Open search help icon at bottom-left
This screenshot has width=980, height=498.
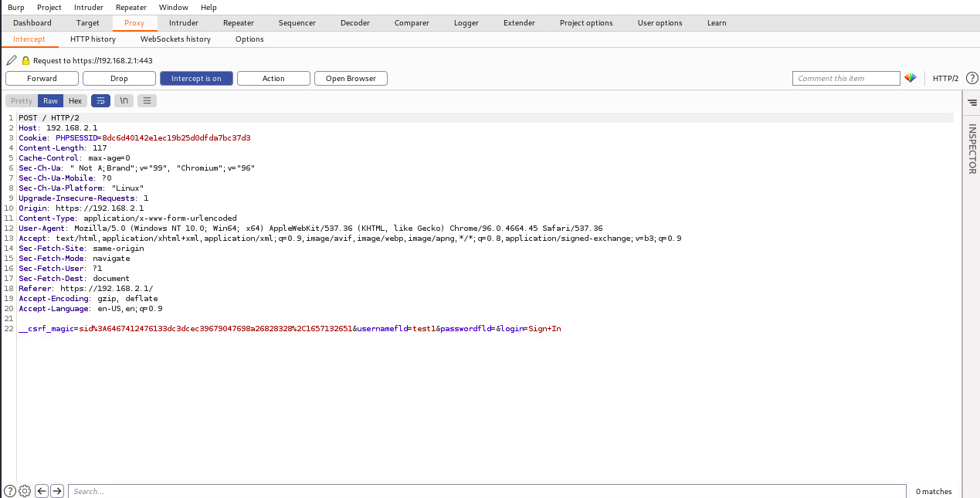tap(9, 491)
